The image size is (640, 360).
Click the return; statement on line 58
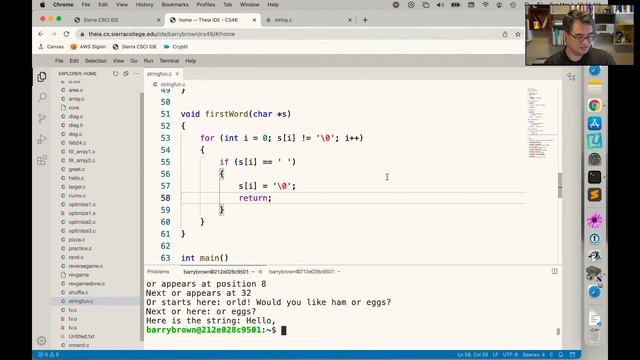(255, 198)
